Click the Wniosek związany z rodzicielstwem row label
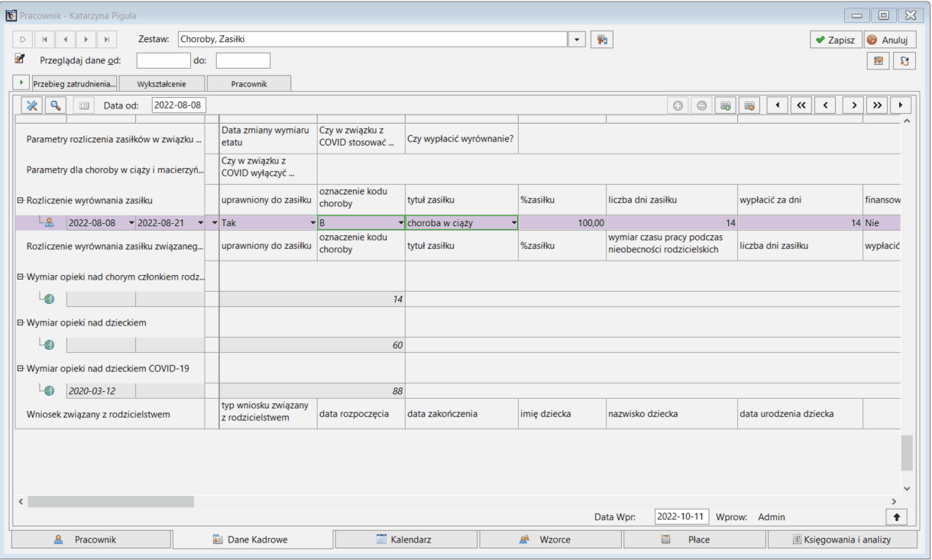The image size is (932, 560). [98, 414]
